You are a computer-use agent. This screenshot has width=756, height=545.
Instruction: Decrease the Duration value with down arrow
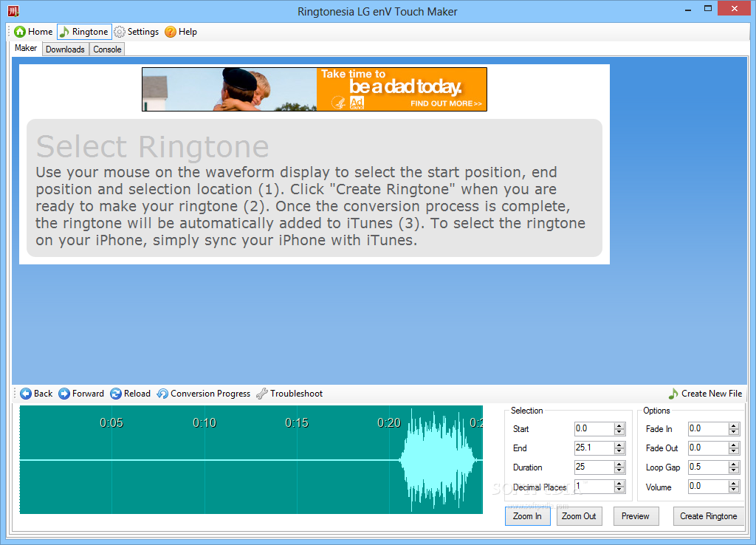point(619,470)
